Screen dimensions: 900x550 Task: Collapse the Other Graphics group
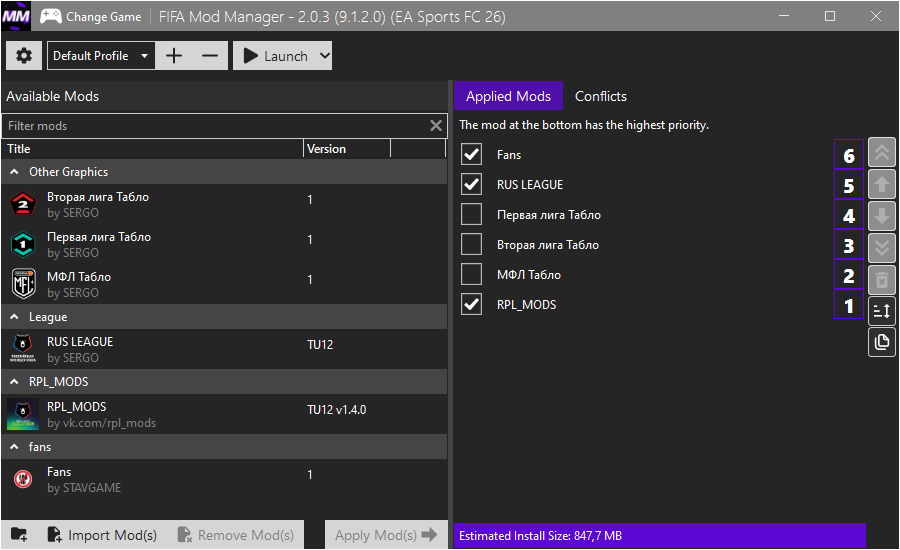click(15, 172)
